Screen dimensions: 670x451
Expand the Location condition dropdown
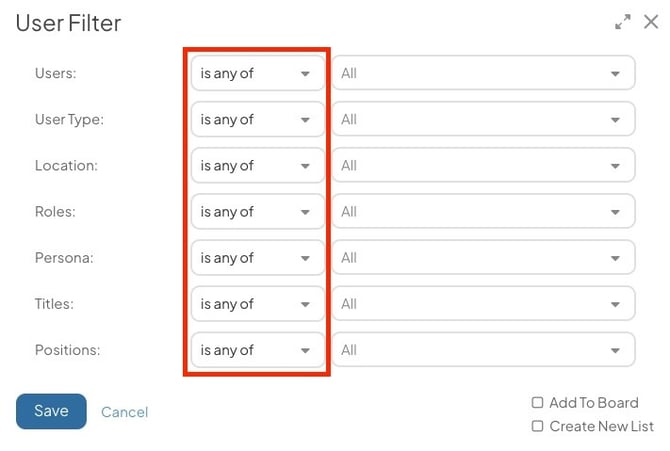(257, 165)
